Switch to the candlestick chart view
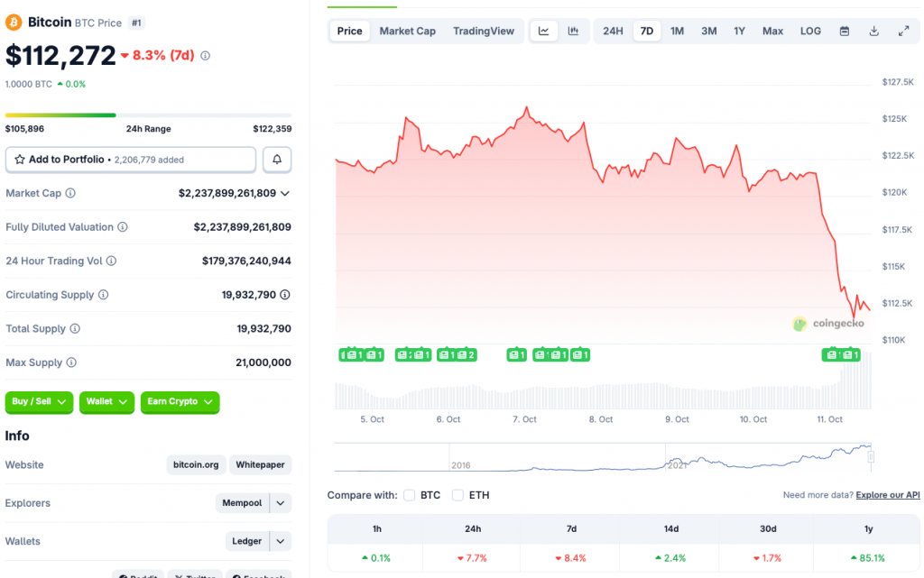Viewport: 924px width, 578px height. point(574,30)
